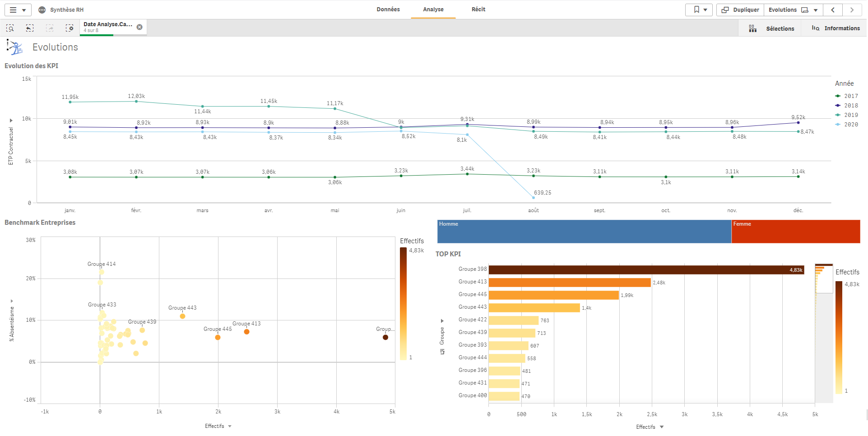Toggle the 2020 series in legend
This screenshot has height=436, width=868.
847,125
